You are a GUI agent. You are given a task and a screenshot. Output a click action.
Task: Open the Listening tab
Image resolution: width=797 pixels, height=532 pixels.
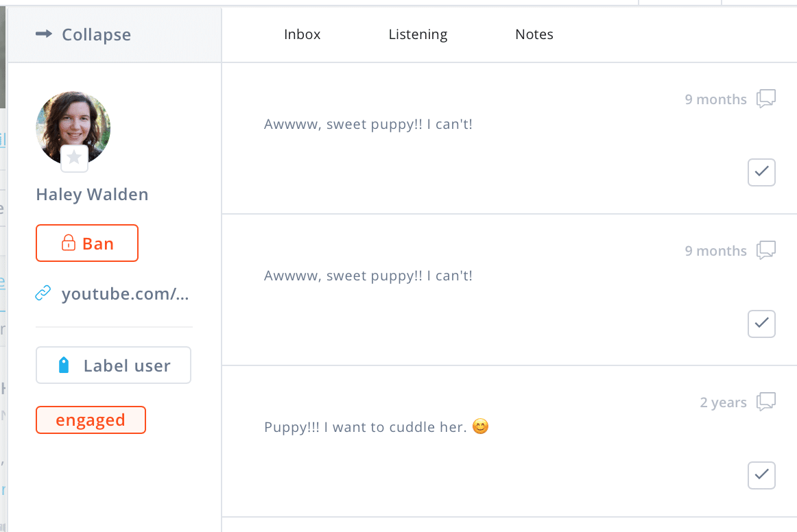tap(418, 34)
